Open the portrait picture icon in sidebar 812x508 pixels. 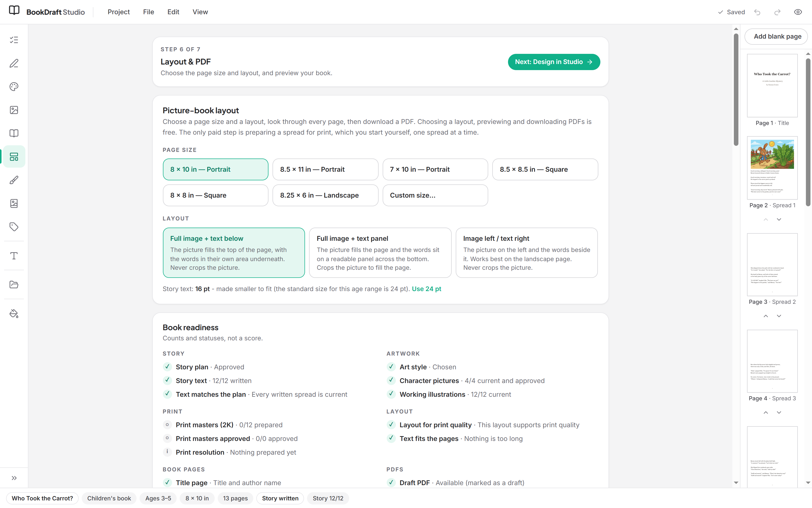[14, 203]
